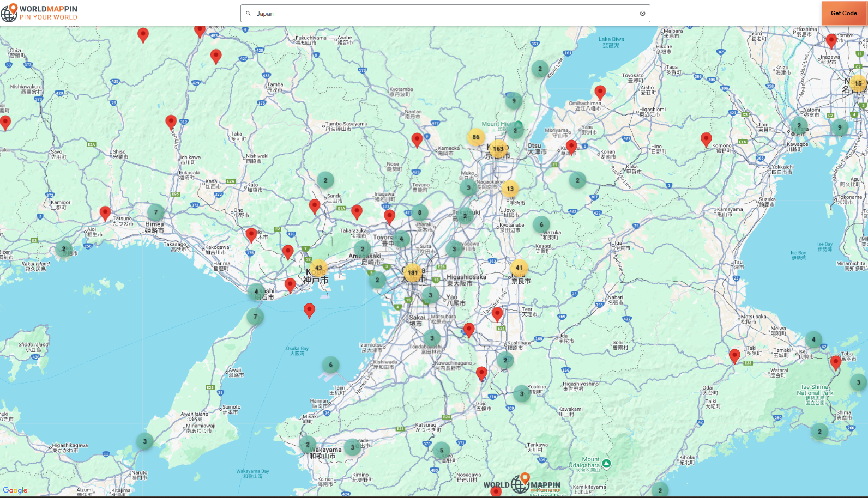
Task: Open the 15 pin cluster at Nagoya
Action: pos(858,83)
